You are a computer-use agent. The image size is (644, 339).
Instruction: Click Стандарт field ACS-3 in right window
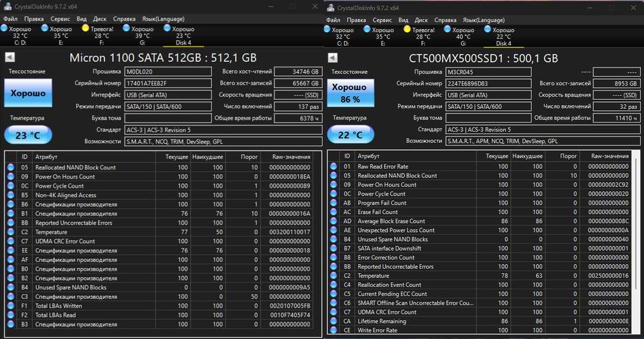(x=542, y=130)
